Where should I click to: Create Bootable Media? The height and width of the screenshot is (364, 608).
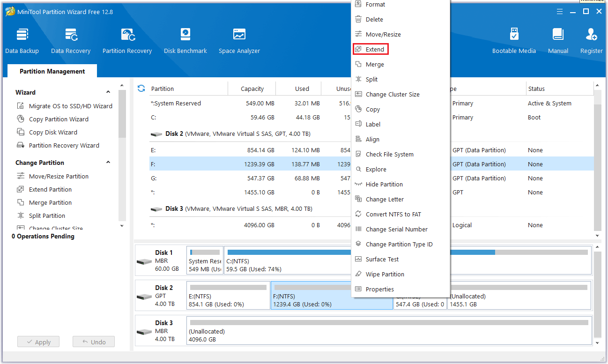(514, 41)
